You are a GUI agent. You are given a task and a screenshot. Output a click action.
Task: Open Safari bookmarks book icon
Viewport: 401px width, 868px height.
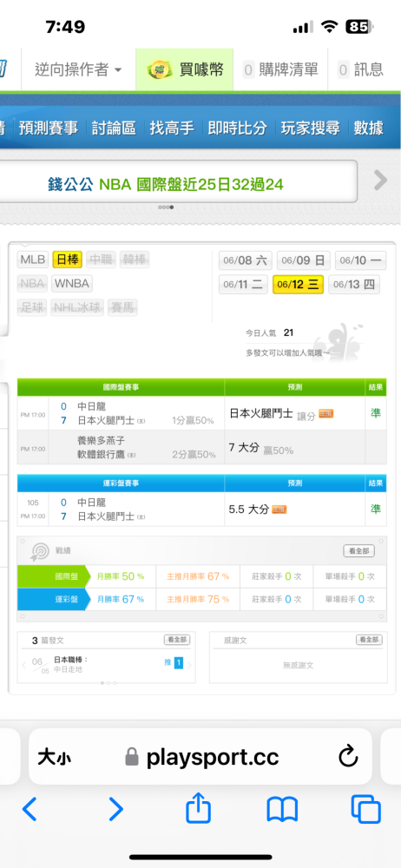282,809
